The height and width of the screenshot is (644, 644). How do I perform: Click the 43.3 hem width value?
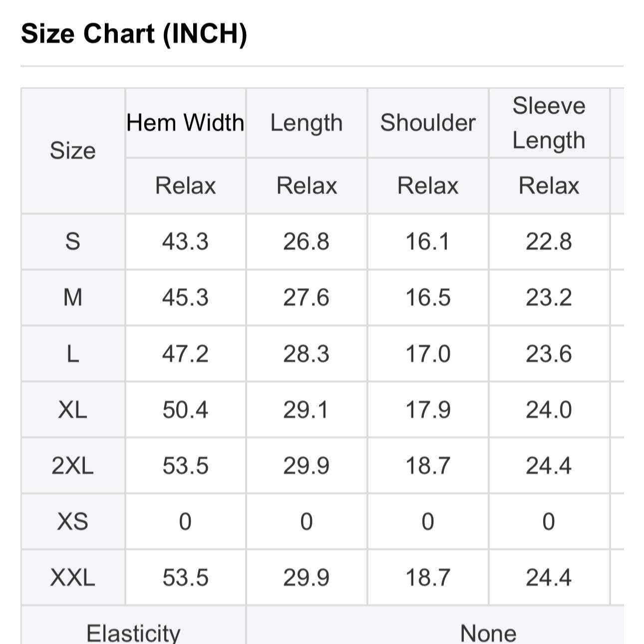pyautogui.click(x=185, y=242)
